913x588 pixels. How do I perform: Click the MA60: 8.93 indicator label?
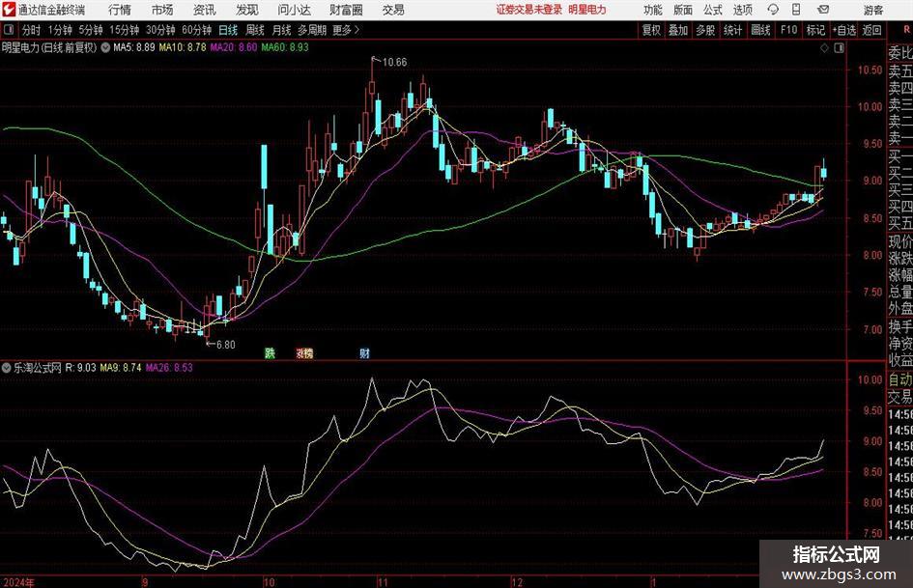(x=285, y=47)
